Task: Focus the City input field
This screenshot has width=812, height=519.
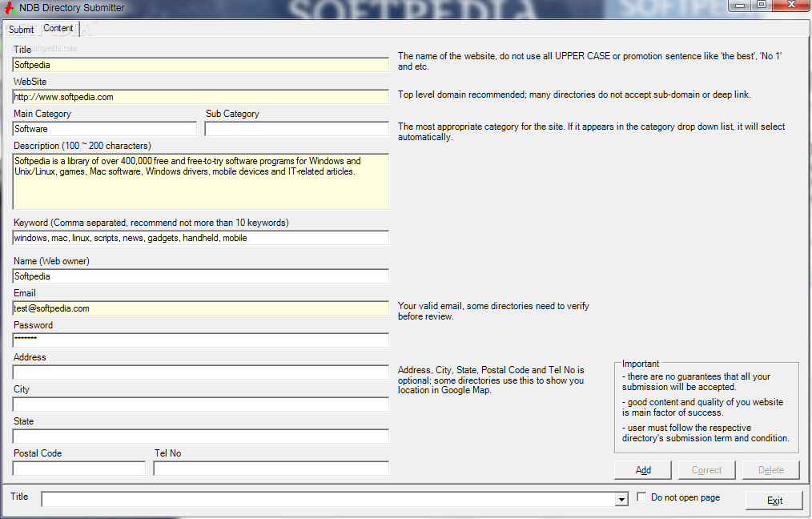Action: point(200,404)
